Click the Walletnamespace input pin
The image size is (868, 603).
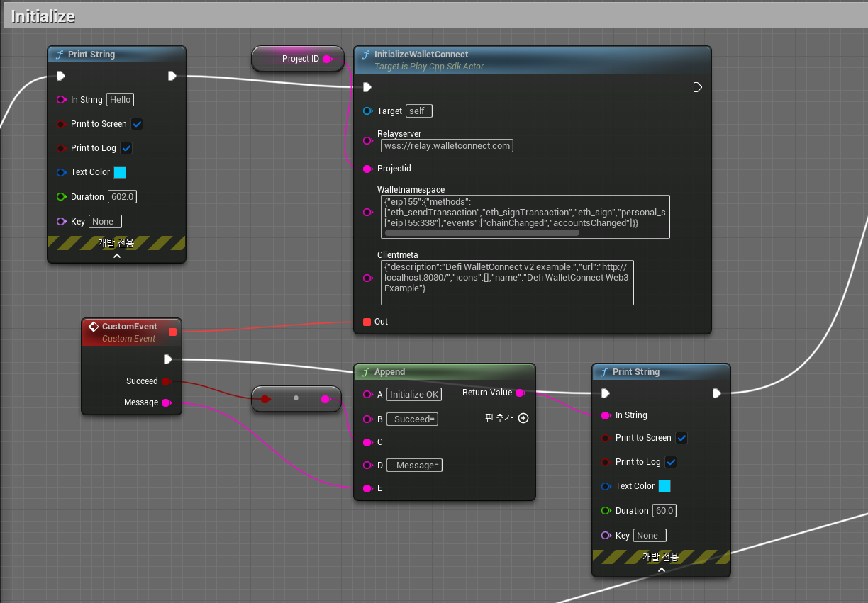367,212
